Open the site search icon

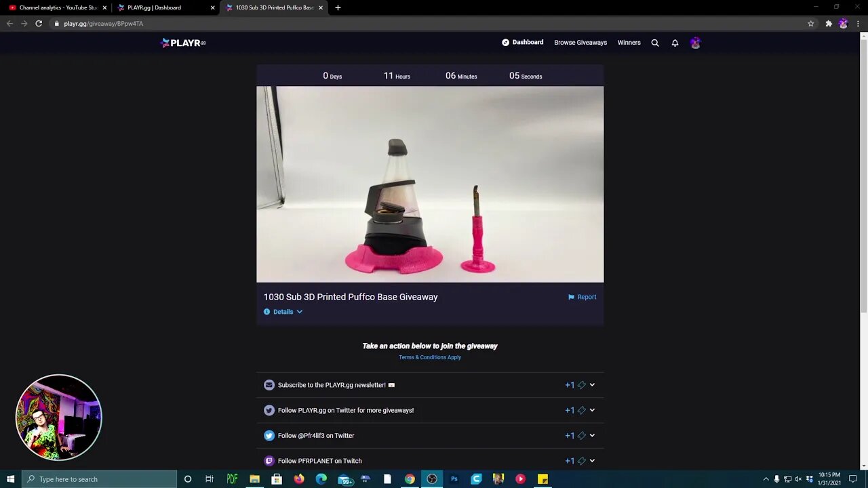[655, 43]
